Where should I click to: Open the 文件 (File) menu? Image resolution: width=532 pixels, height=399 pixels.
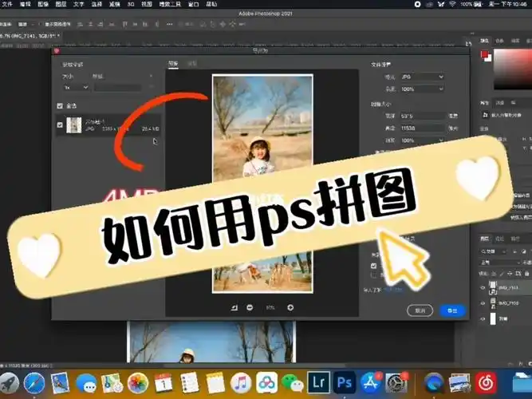pyautogui.click(x=7, y=5)
